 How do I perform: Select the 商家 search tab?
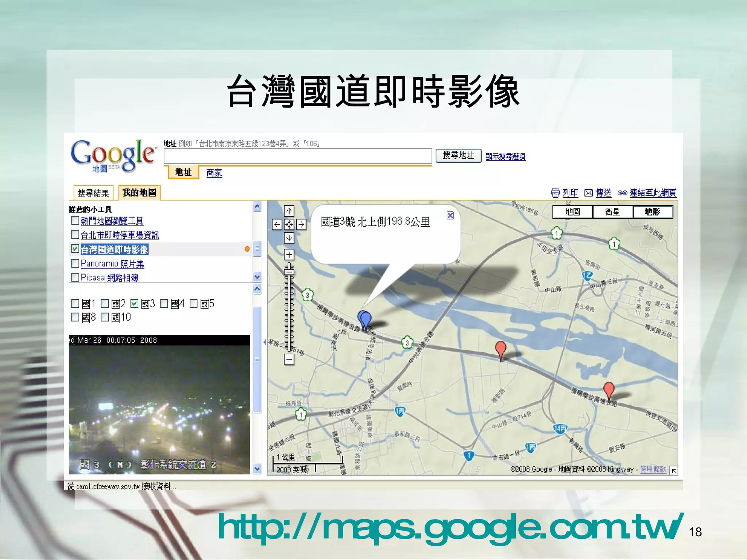point(214,172)
